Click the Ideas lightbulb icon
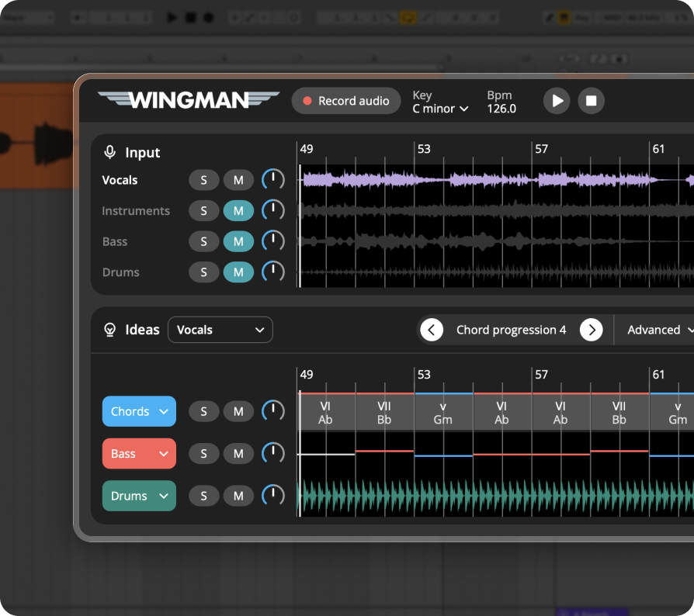The width and height of the screenshot is (694, 616). coord(109,330)
